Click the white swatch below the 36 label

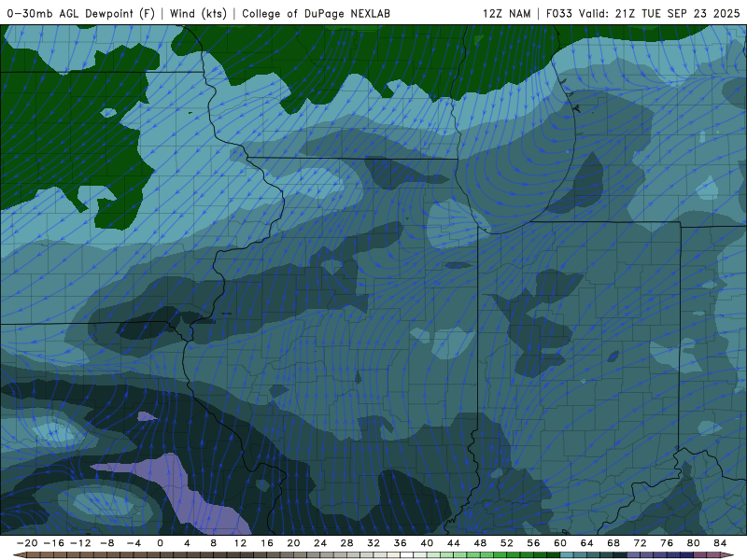tap(407, 555)
